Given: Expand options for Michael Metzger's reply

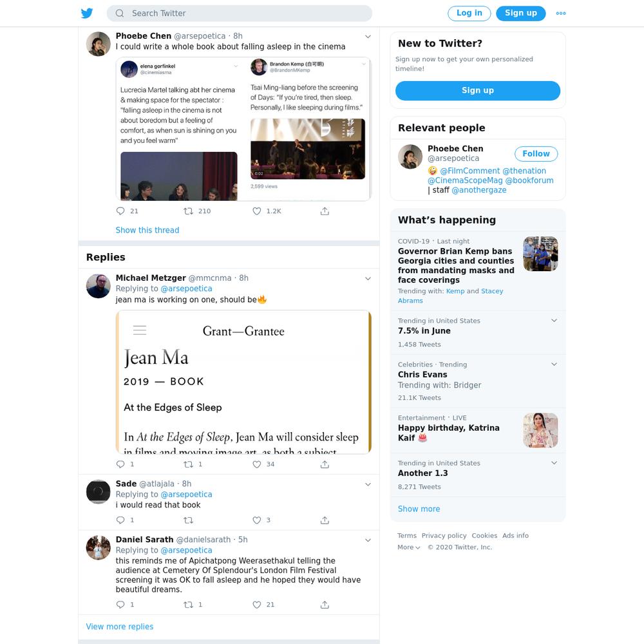Looking at the screenshot, I should pos(368,278).
